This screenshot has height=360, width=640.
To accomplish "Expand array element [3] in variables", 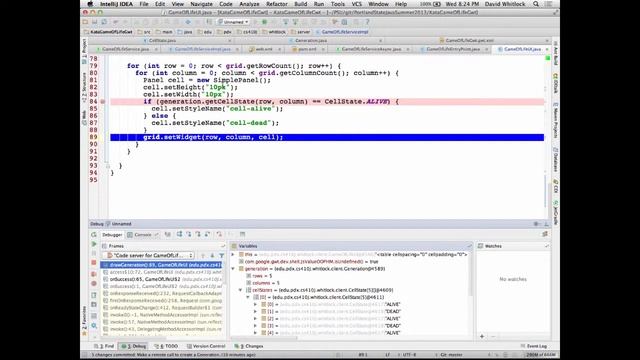I will [256, 326].
